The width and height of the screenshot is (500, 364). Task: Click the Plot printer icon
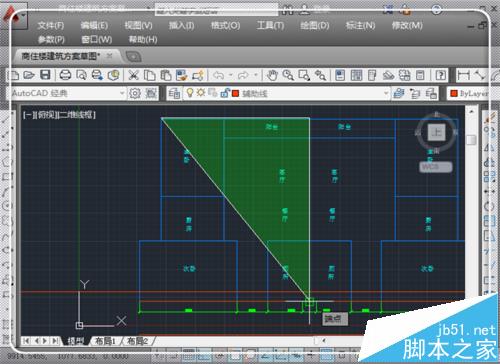coord(65,75)
